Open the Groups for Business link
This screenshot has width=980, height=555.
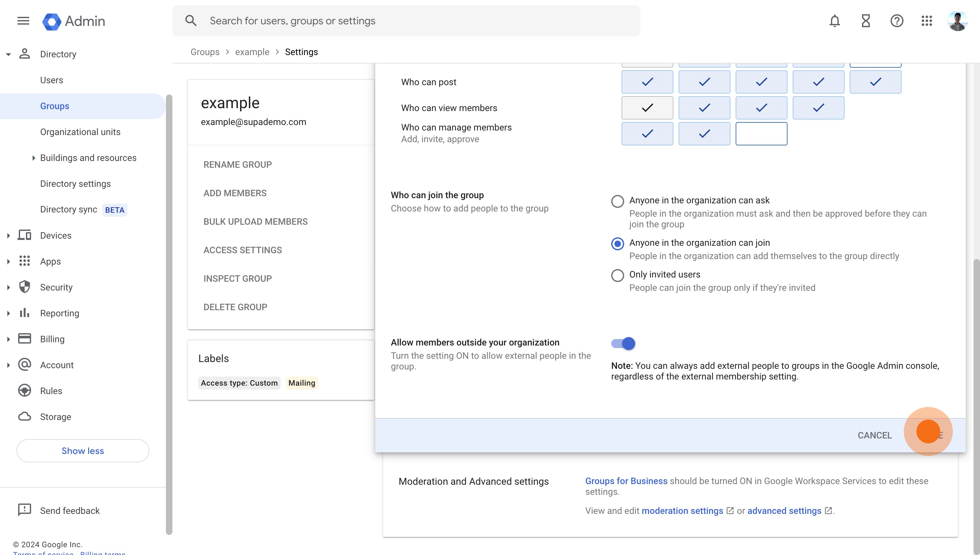pos(626,481)
